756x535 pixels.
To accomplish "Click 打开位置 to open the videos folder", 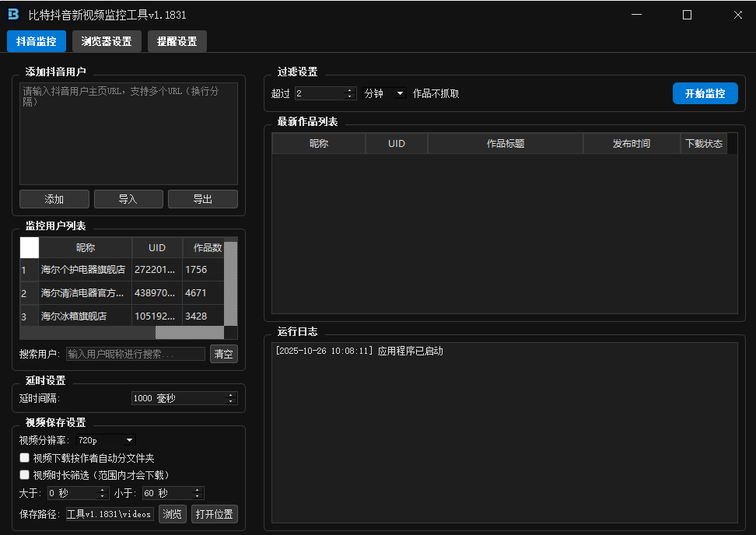I will pyautogui.click(x=214, y=514).
